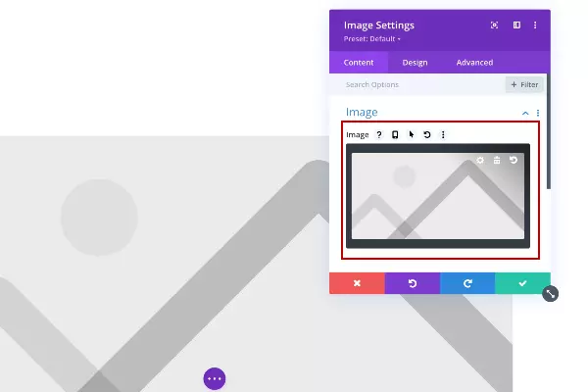Save changes with the green checkmark button
The height and width of the screenshot is (392, 588).
point(522,283)
